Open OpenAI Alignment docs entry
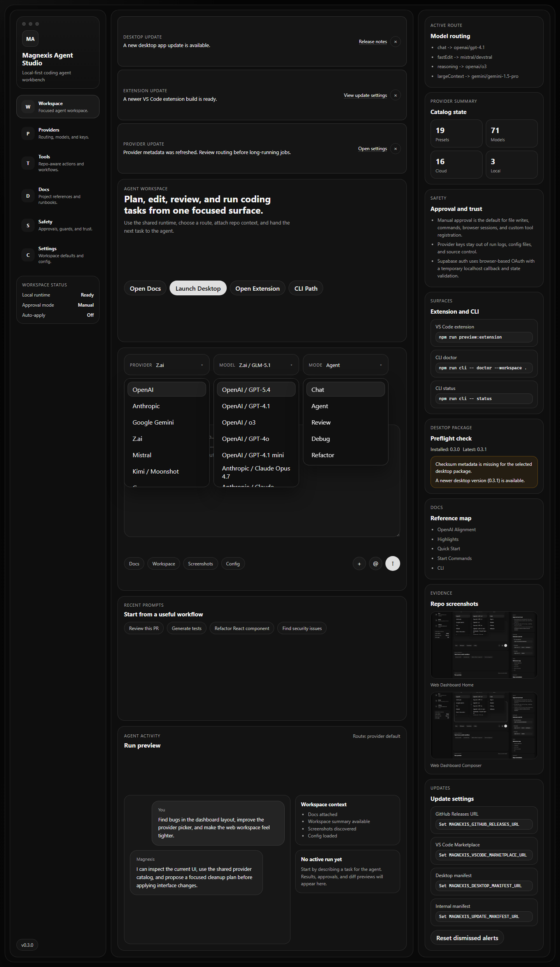This screenshot has height=967, width=560. tap(457, 530)
